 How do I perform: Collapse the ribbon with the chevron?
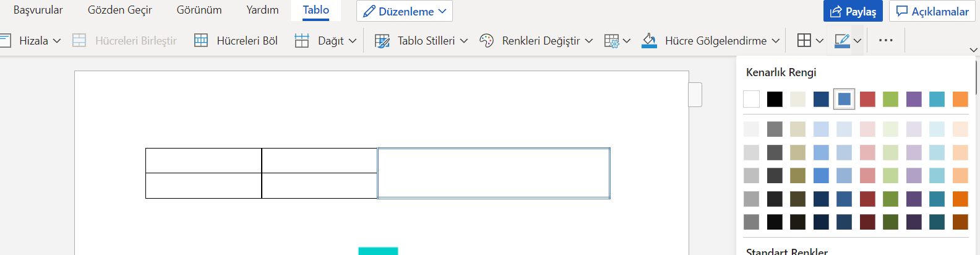[x=973, y=50]
